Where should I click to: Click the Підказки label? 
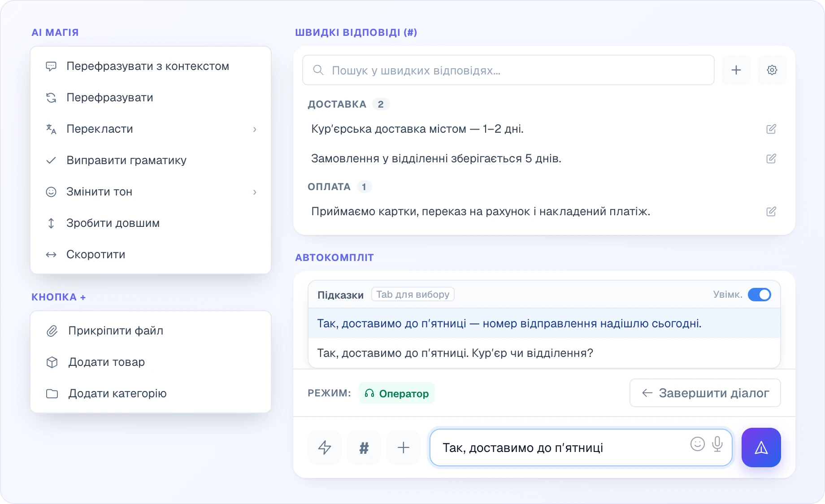click(340, 295)
